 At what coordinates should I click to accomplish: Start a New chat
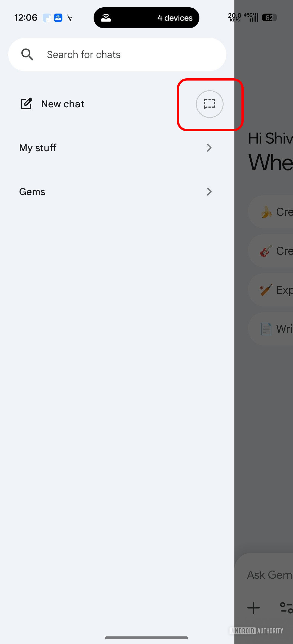pyautogui.click(x=62, y=104)
